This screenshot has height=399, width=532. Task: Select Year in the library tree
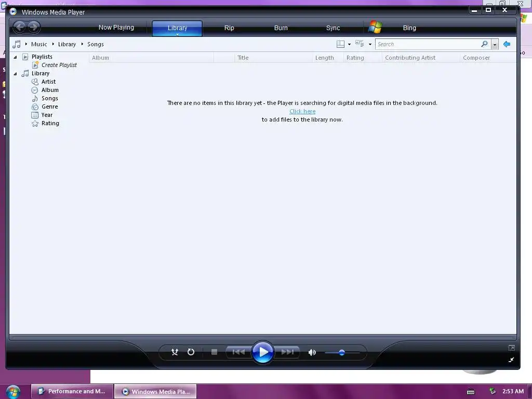pos(47,115)
